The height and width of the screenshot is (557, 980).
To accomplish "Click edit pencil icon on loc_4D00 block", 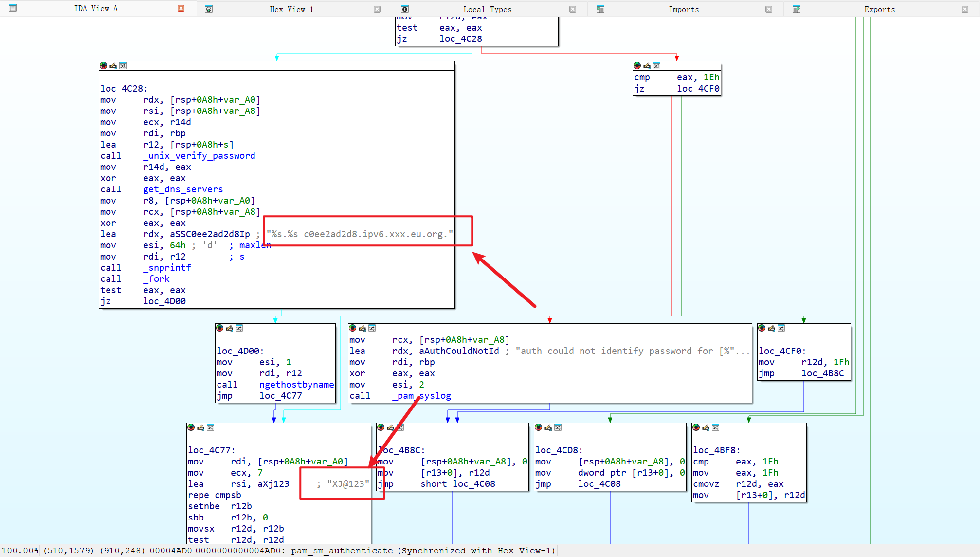I will tap(229, 328).
